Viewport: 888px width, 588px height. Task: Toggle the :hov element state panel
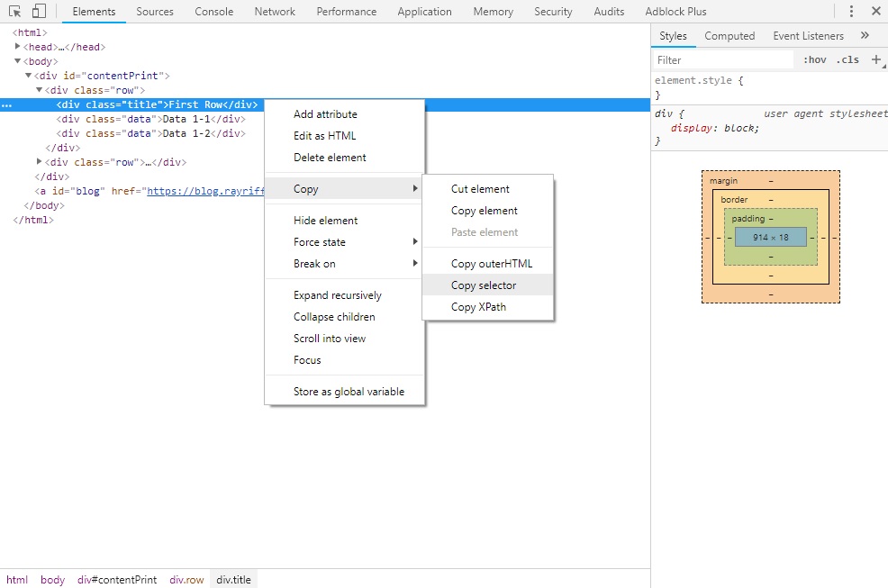pos(814,59)
